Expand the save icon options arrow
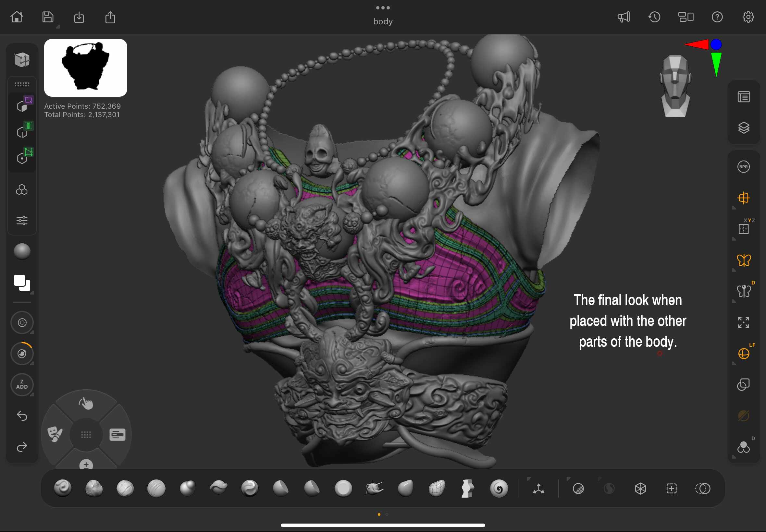Image resolution: width=766 pixels, height=532 pixels. click(x=58, y=27)
